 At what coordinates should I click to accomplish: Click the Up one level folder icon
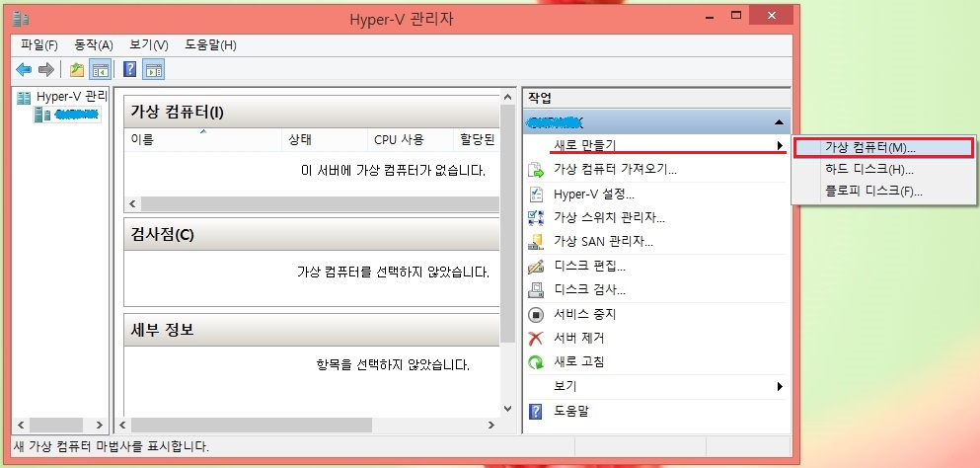click(77, 69)
